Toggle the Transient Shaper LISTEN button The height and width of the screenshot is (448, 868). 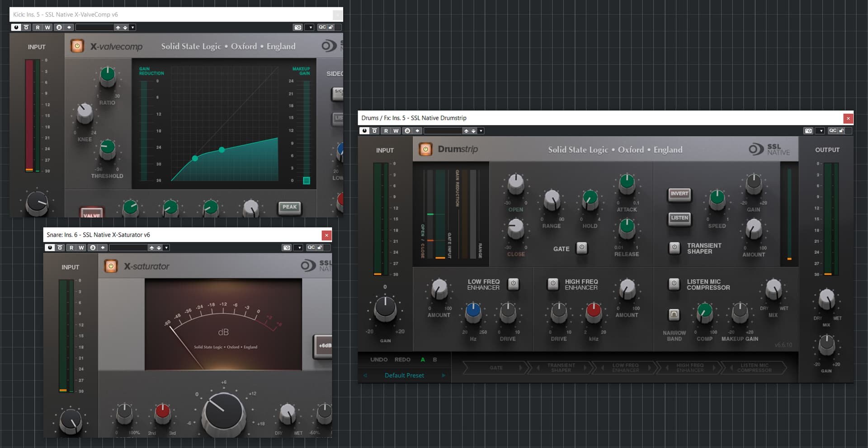tap(679, 218)
